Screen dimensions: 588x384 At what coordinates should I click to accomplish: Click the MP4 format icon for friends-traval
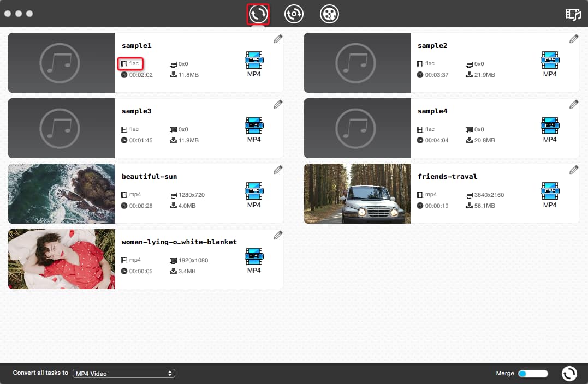(x=550, y=191)
